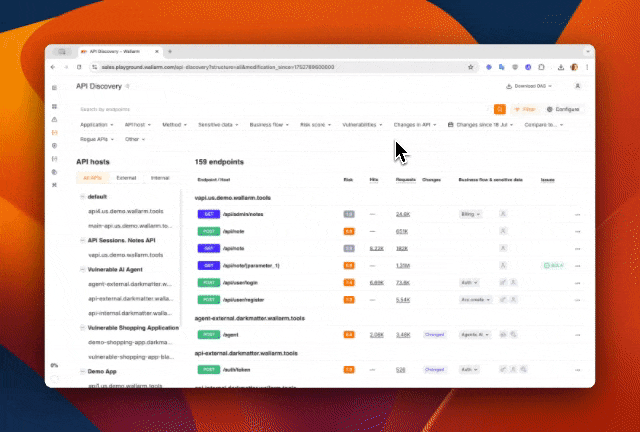
Task: Open the Billing business flow dropdown
Action: point(470,214)
